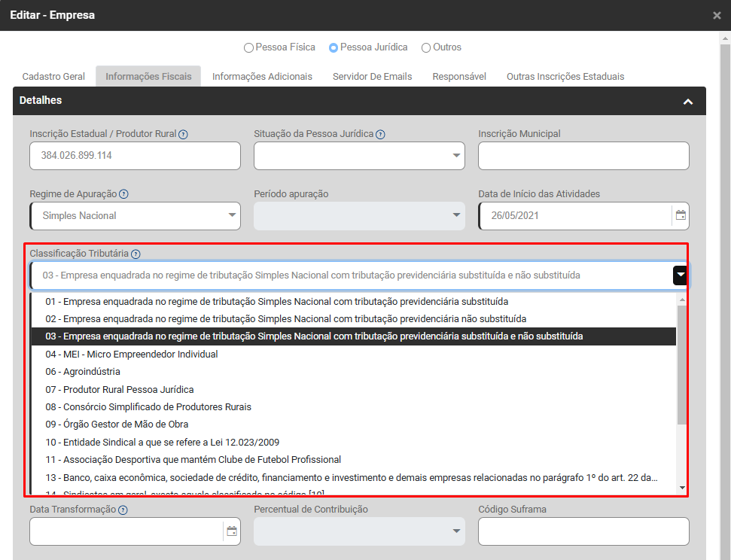Viewport: 731px width, 560px height.
Task: Click help icon beside Data Transformação
Action: pyautogui.click(x=123, y=510)
